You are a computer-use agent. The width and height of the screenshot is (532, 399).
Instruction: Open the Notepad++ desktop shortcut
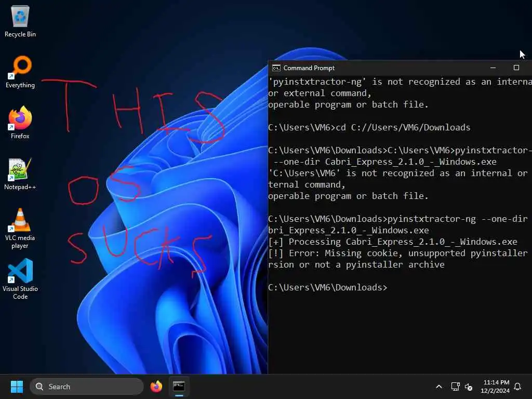point(20,174)
